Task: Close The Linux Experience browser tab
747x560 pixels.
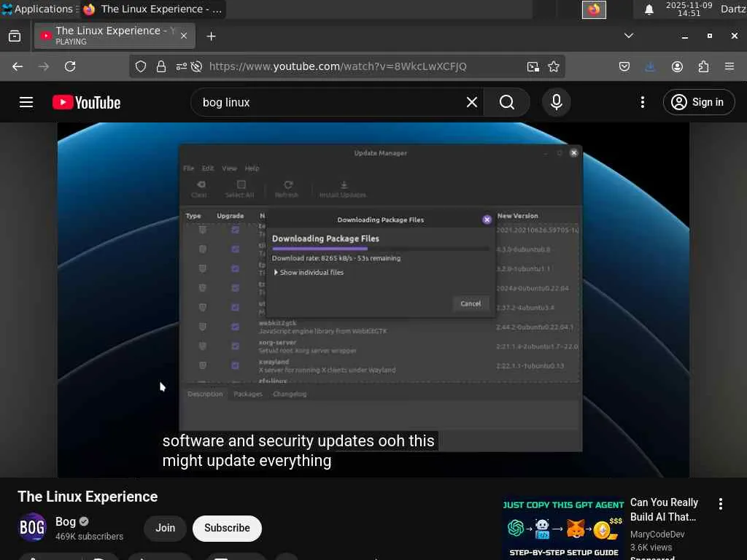Action: (x=183, y=36)
